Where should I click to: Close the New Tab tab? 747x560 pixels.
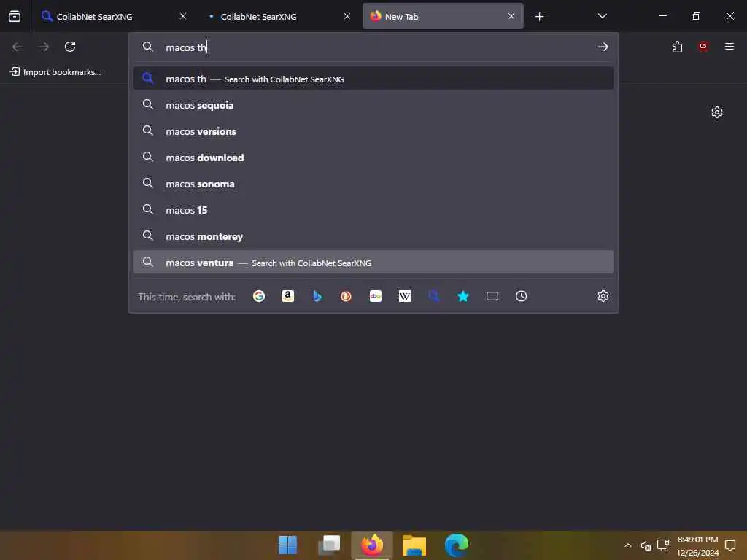point(511,16)
